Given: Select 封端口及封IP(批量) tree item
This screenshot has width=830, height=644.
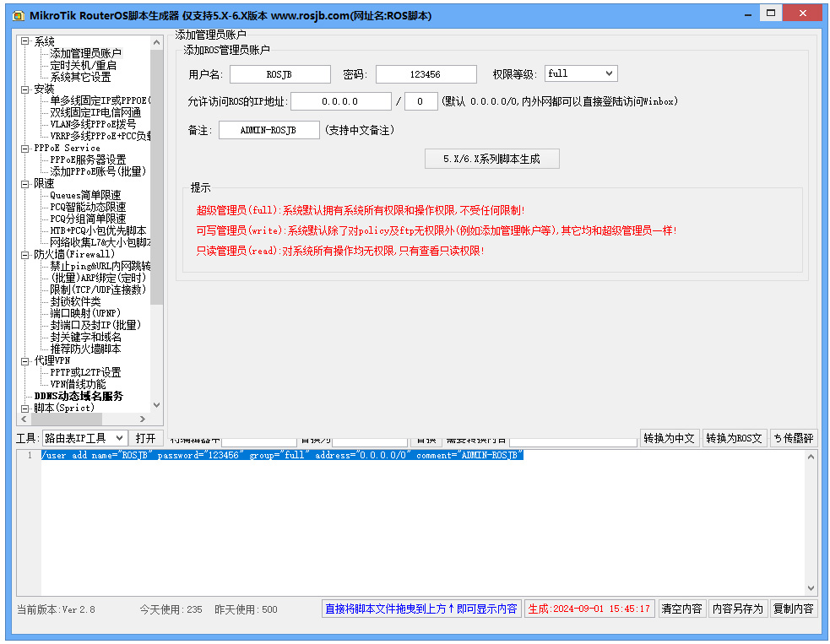Looking at the screenshot, I should (x=95, y=325).
